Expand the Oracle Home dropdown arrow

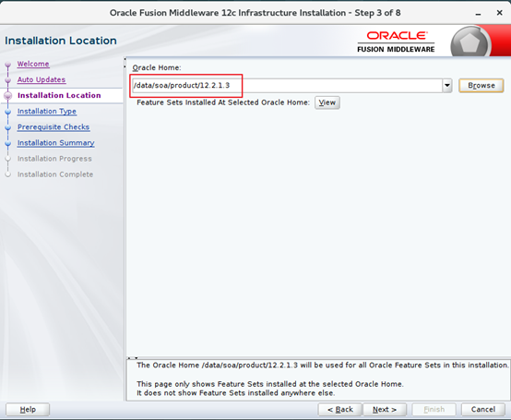pyautogui.click(x=447, y=86)
